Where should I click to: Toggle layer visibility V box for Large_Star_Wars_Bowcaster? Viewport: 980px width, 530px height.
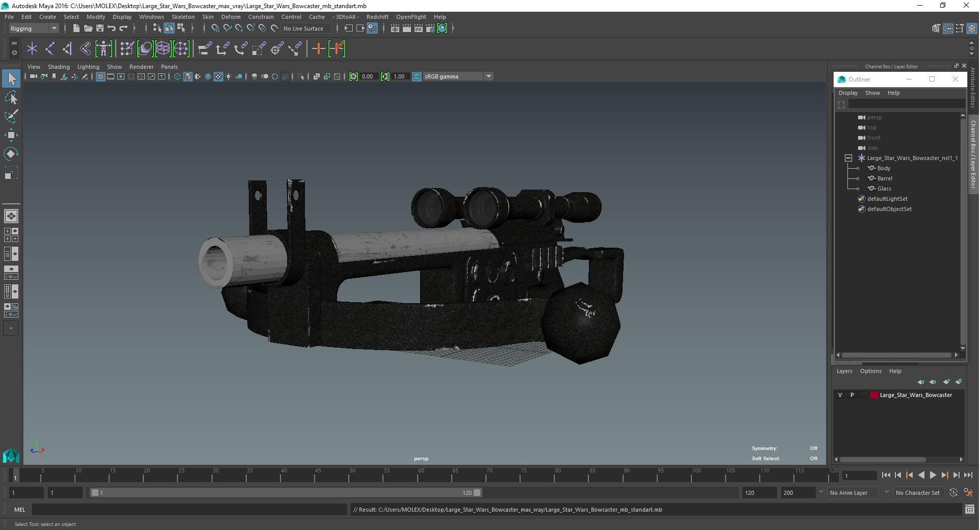pyautogui.click(x=840, y=395)
